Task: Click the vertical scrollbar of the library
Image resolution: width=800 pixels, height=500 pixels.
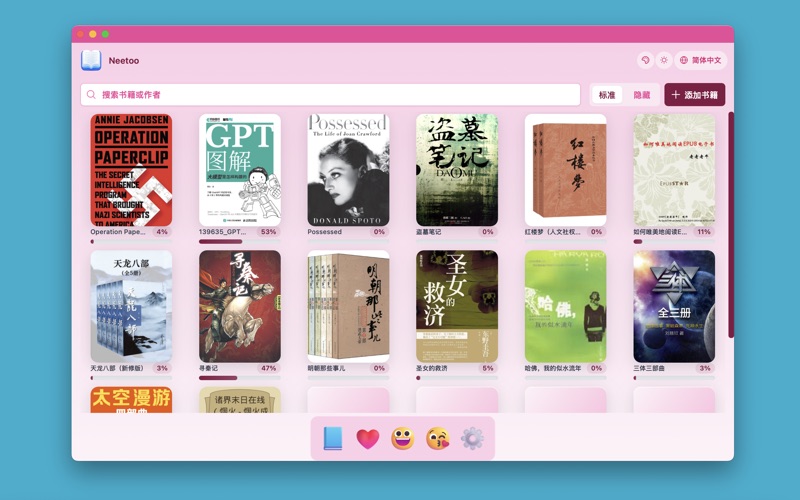Action: click(x=731, y=224)
